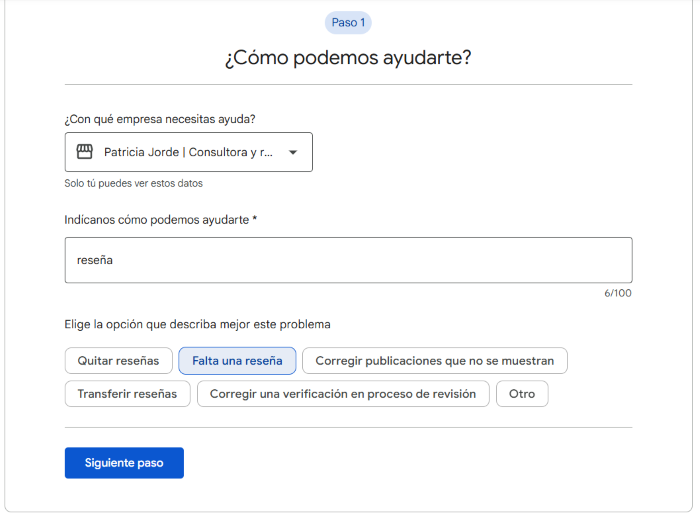Choose the 'Transferir reseñas' chip
The height and width of the screenshot is (517, 700).
click(127, 394)
